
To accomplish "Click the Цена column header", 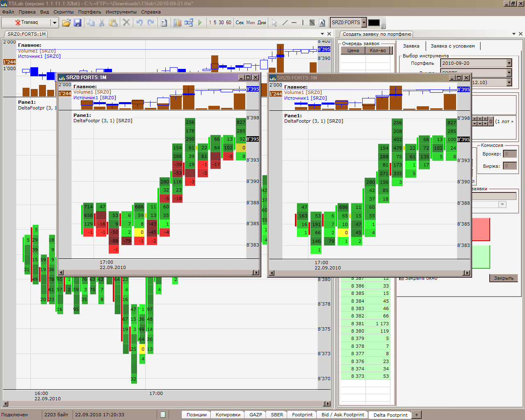I will (x=353, y=50).
